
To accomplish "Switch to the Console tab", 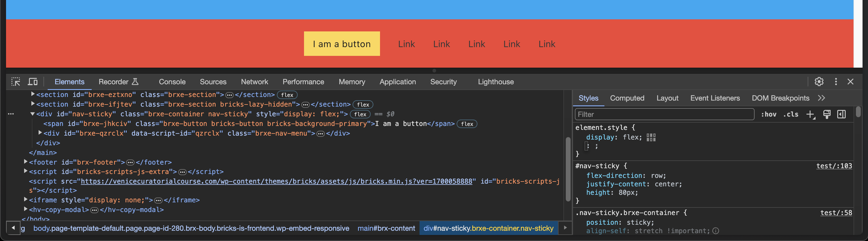I will pos(172,82).
